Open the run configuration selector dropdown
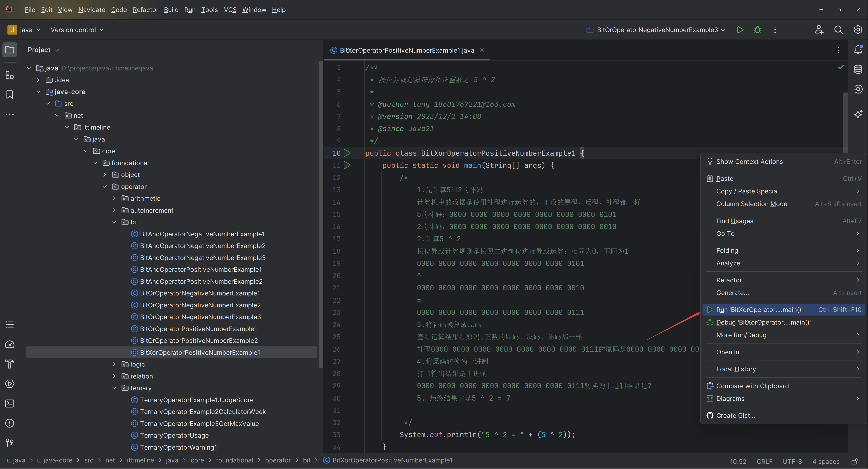Screen dimensions: 868x469 (x=656, y=30)
